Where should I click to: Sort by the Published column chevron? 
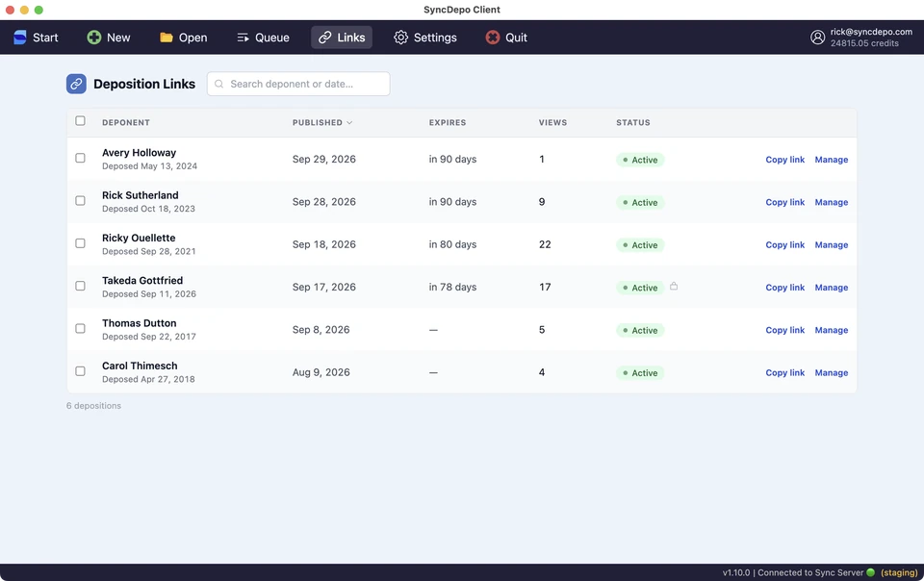tap(349, 122)
